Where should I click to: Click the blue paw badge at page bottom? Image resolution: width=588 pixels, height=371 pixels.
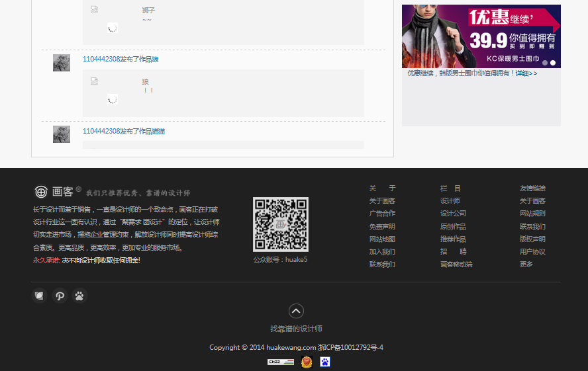(x=325, y=362)
